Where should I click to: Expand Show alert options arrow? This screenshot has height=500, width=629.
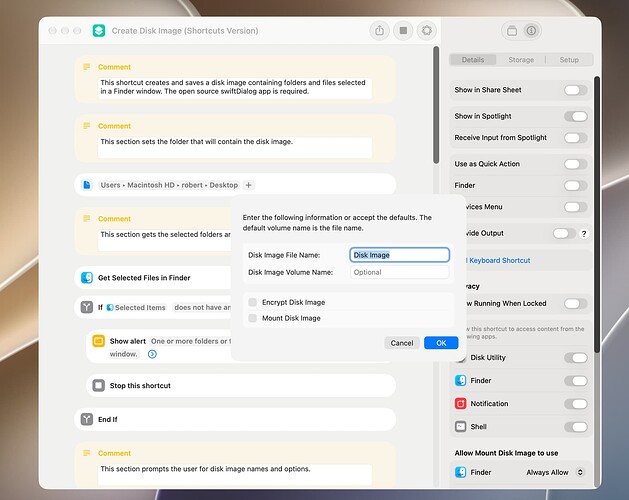152,354
